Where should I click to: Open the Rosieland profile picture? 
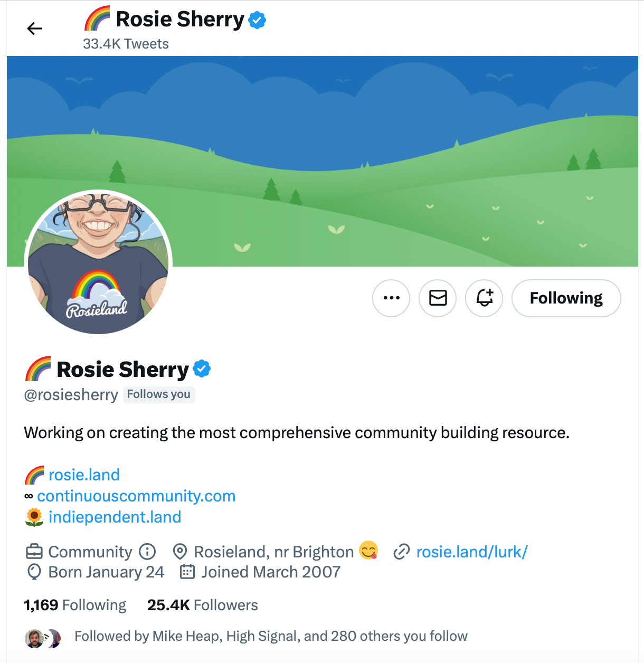[98, 262]
